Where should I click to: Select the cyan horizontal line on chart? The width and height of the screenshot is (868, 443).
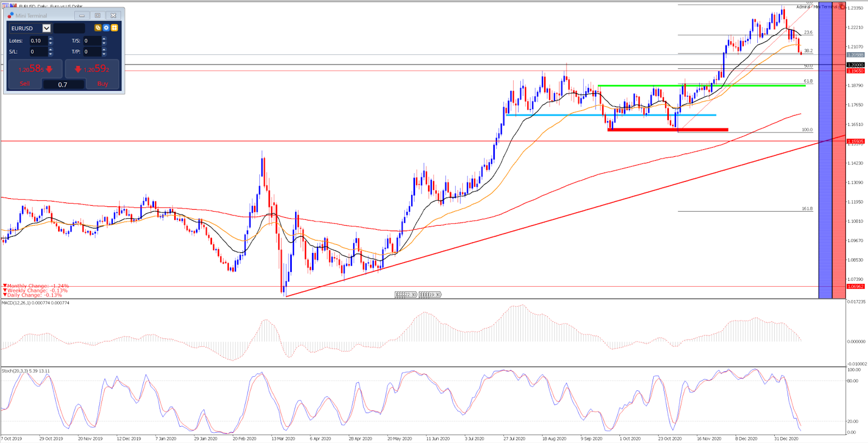(x=610, y=115)
